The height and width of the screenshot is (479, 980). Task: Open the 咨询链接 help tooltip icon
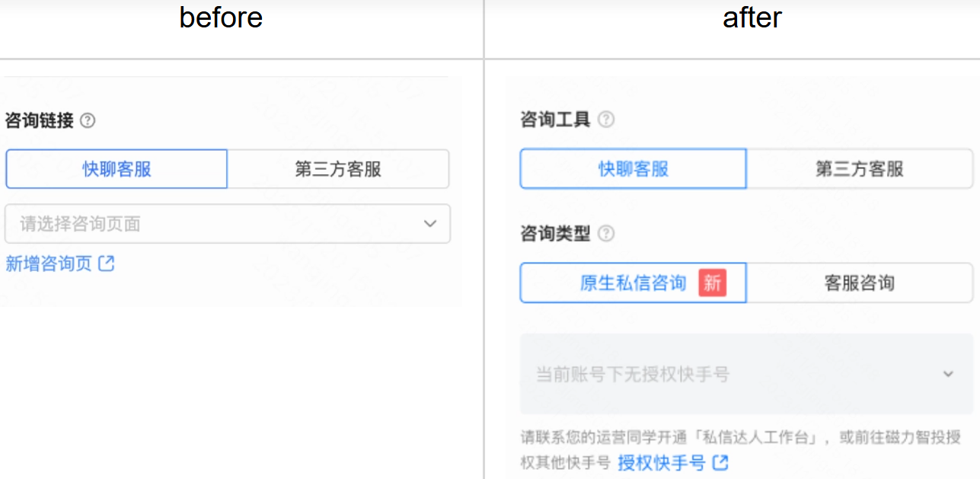(85, 119)
